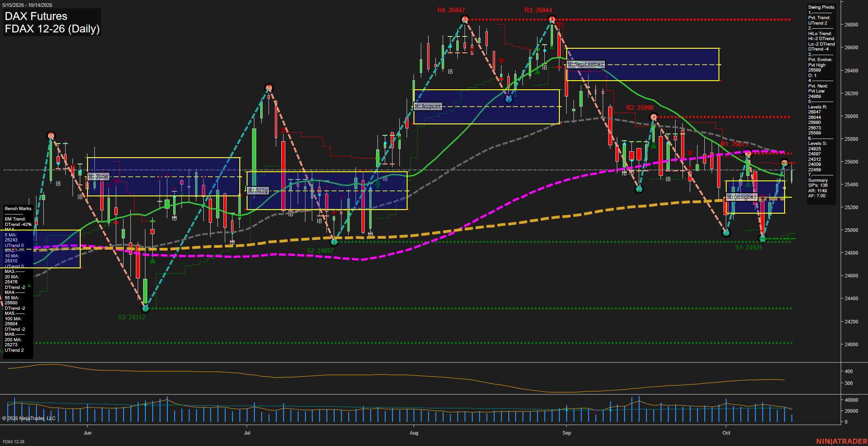Click the M:July monthly range label
The image size is (868, 446).
click(258, 190)
